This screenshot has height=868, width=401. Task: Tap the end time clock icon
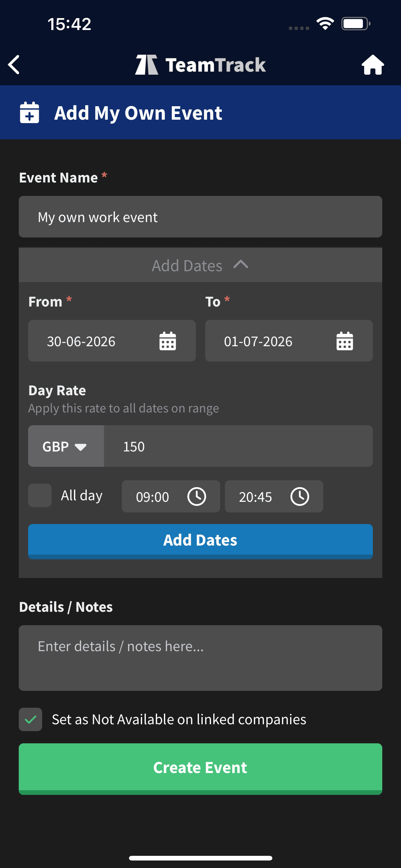300,496
